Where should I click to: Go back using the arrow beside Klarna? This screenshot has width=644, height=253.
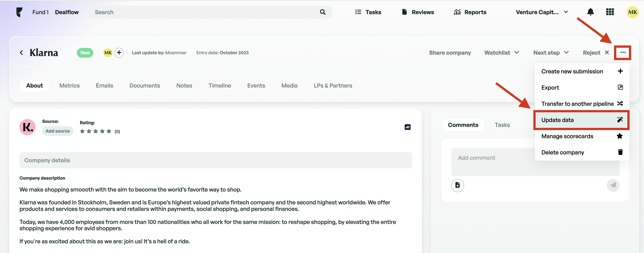[x=21, y=52]
